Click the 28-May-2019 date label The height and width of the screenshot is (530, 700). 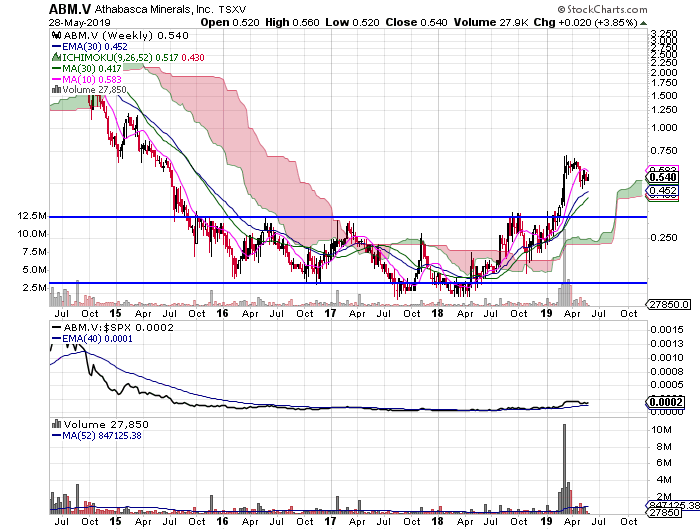(79, 22)
